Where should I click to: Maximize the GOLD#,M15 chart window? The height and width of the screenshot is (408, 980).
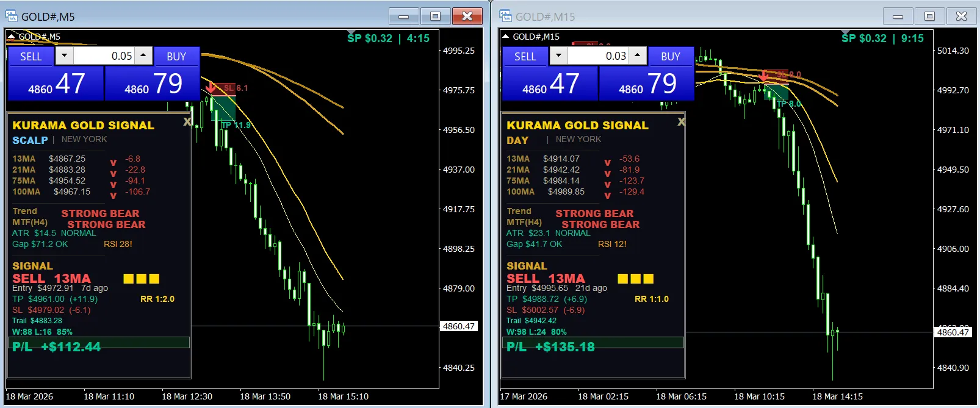[x=929, y=16]
